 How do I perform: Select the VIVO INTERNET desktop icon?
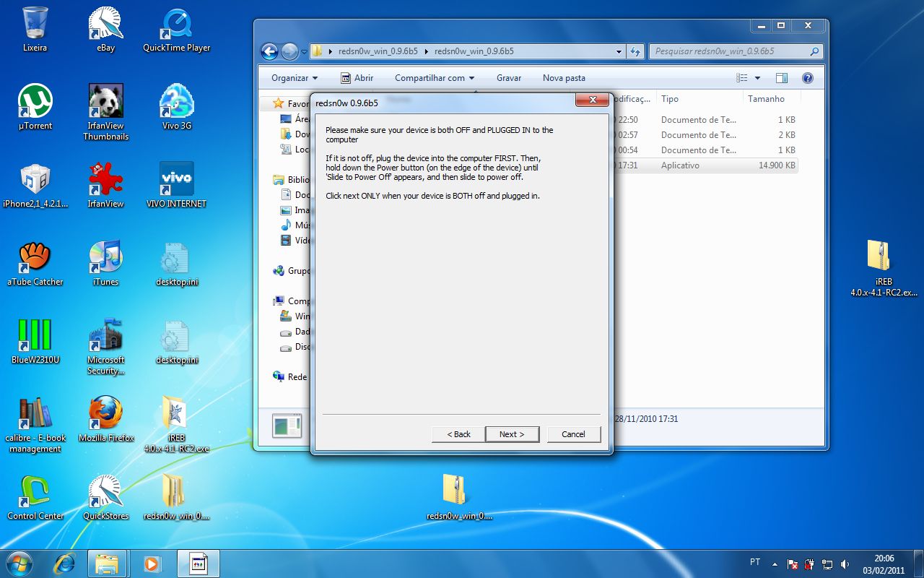pos(176,185)
